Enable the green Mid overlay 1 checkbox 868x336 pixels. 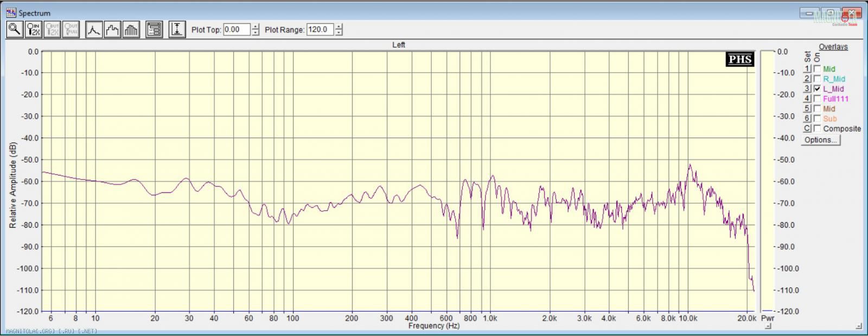click(817, 69)
